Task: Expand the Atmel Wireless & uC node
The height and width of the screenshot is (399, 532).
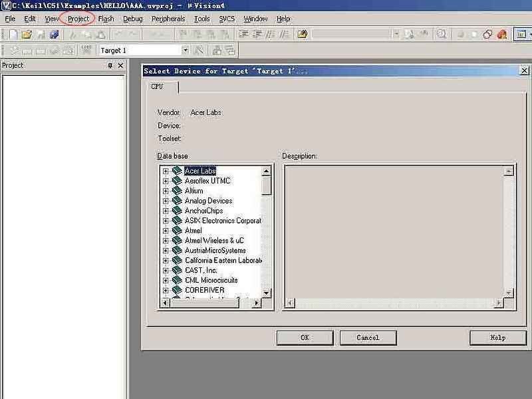Action: pos(166,241)
